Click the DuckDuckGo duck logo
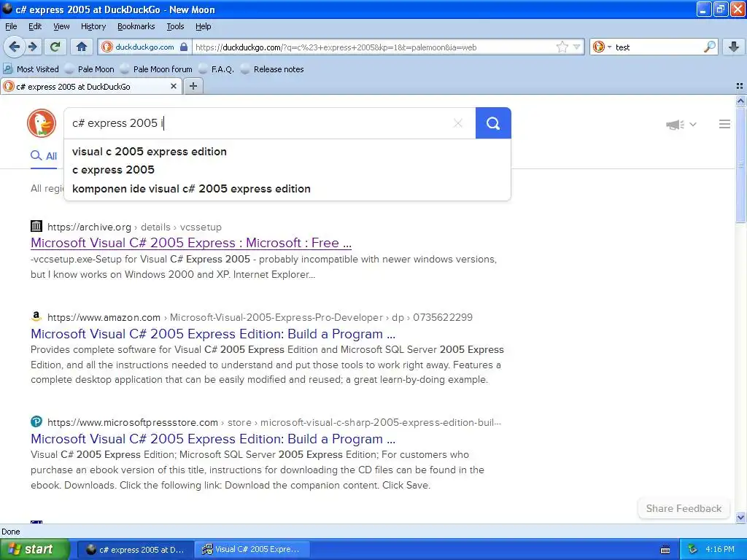This screenshot has height=560, width=747. tap(42, 122)
